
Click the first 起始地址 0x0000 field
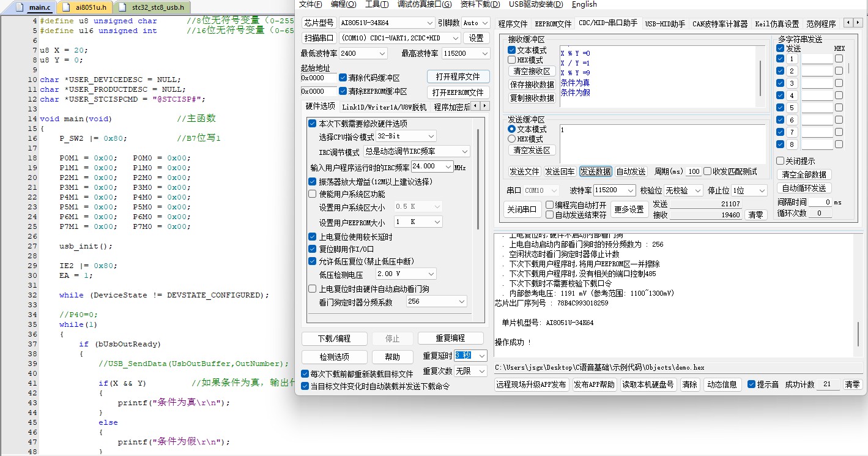point(319,78)
